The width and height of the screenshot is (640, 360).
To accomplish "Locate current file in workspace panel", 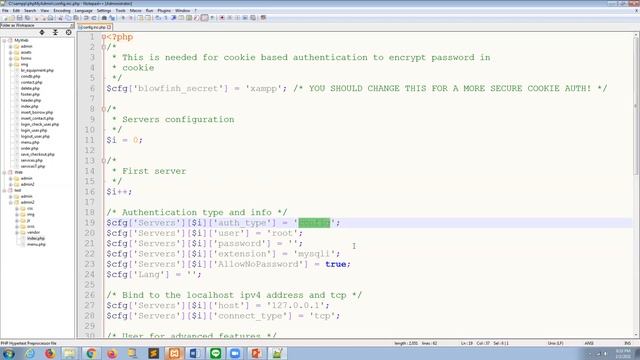I will pos(69,32).
